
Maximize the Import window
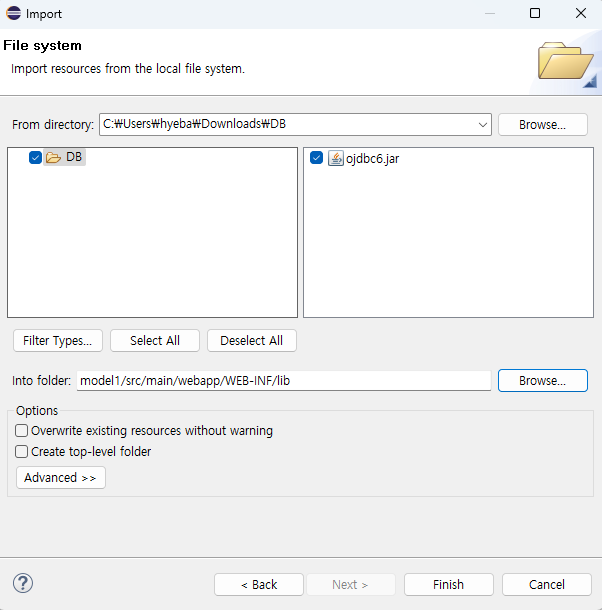click(535, 13)
